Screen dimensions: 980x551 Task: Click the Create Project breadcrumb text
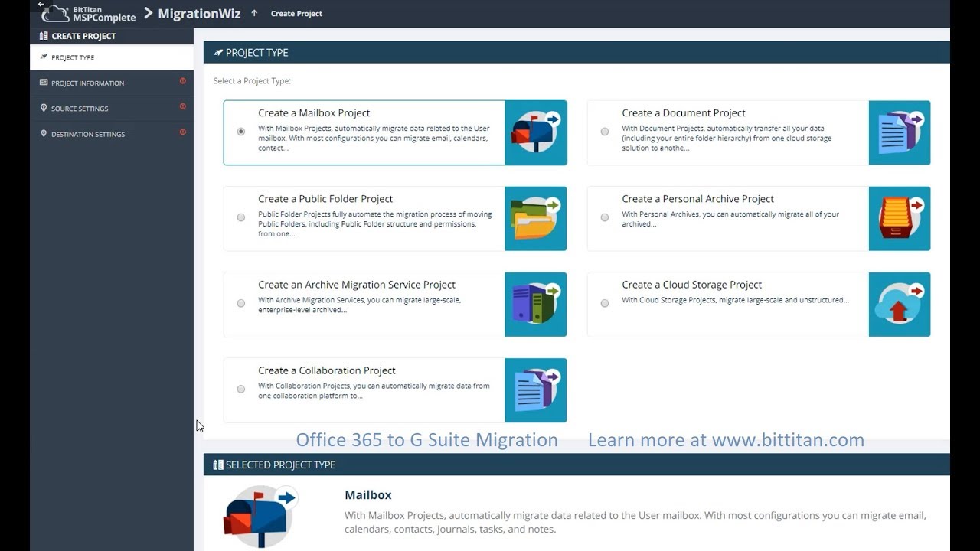[296, 13]
